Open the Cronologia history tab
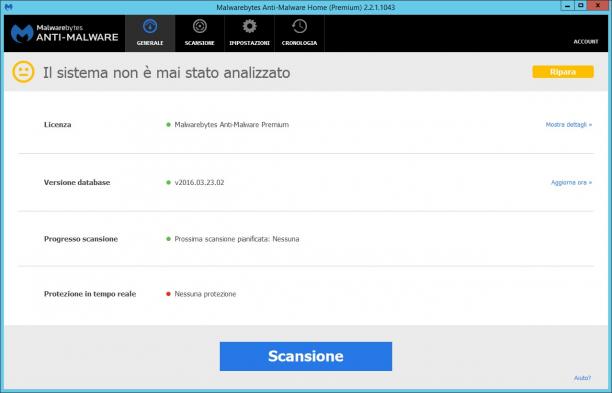 299,34
